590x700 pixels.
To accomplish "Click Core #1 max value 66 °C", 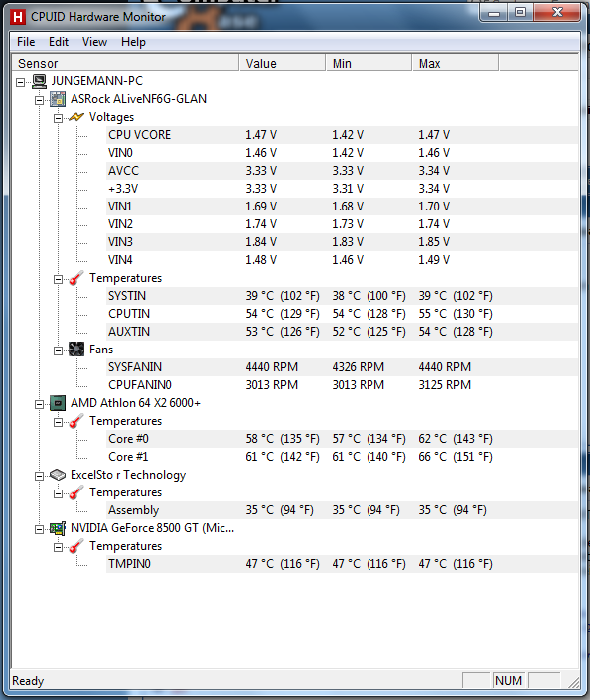I will tap(455, 457).
